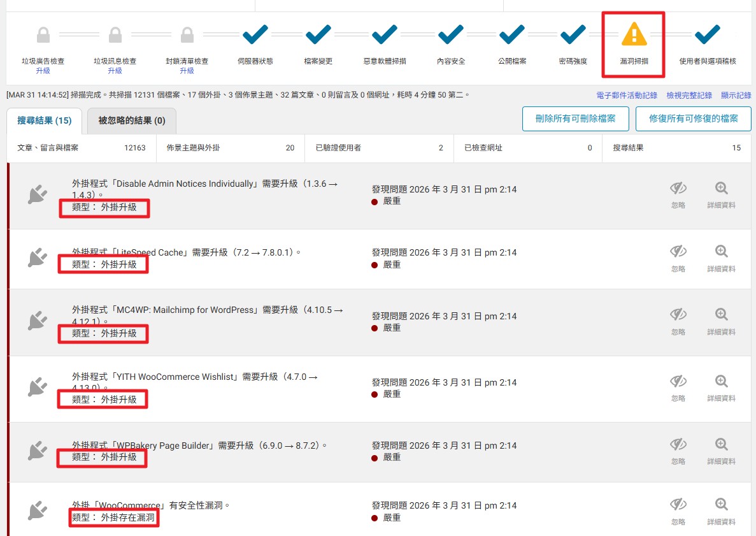Switch to the 搜尋結果 (15) tab
The height and width of the screenshot is (536, 756).
(x=45, y=120)
